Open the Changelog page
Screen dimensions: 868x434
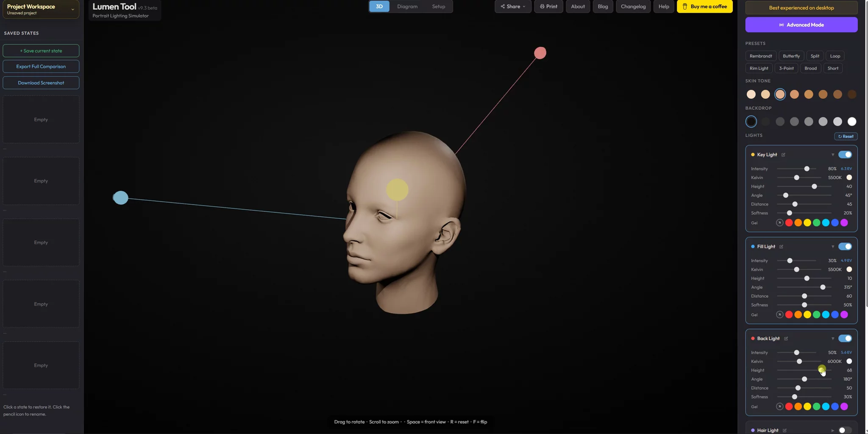(633, 6)
